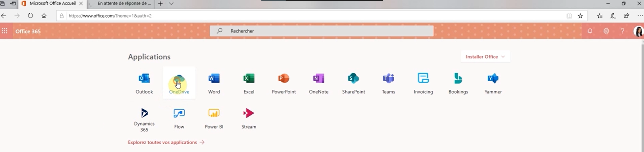The image size is (644, 152).
Task: Show notifications via the bell icon
Action: 590,31
